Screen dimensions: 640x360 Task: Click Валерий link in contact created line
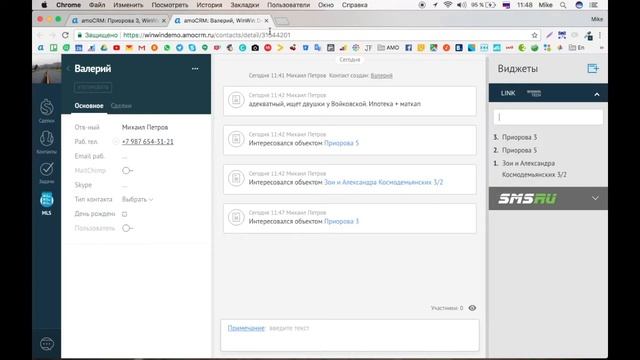click(382, 76)
